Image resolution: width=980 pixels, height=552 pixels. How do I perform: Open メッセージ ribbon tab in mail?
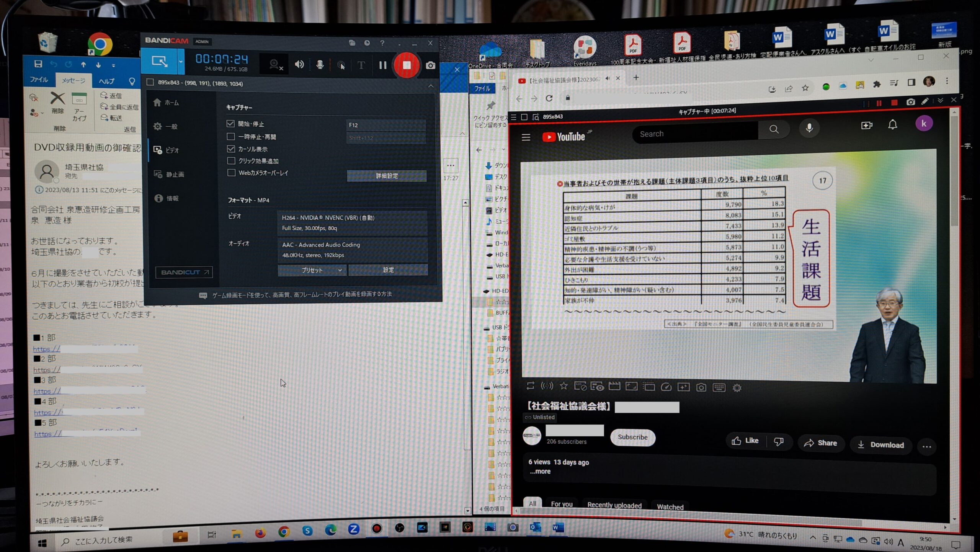pyautogui.click(x=73, y=80)
